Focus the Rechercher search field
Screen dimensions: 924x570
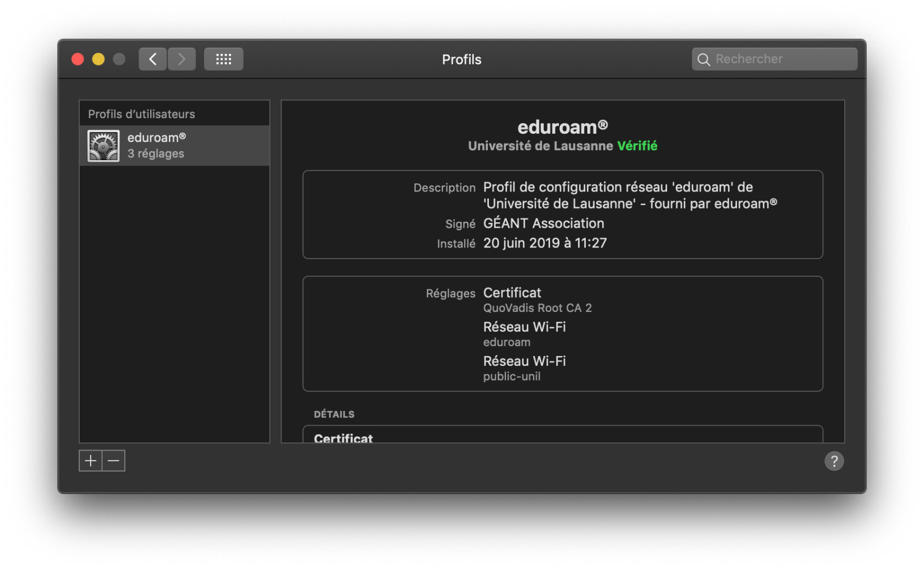point(774,59)
